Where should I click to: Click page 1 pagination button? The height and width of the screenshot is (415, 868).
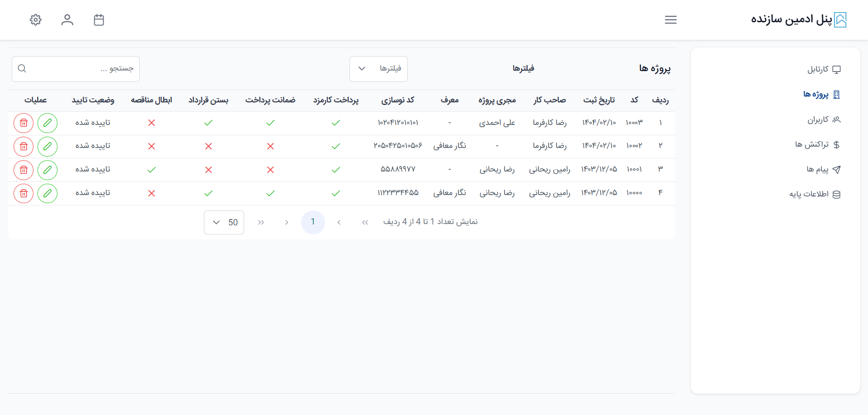tap(313, 222)
